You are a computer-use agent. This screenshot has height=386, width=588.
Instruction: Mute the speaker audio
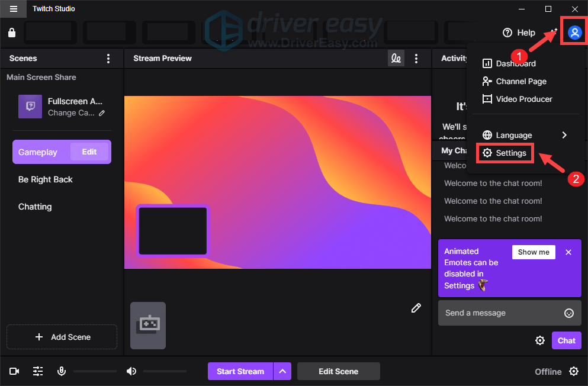pyautogui.click(x=131, y=371)
